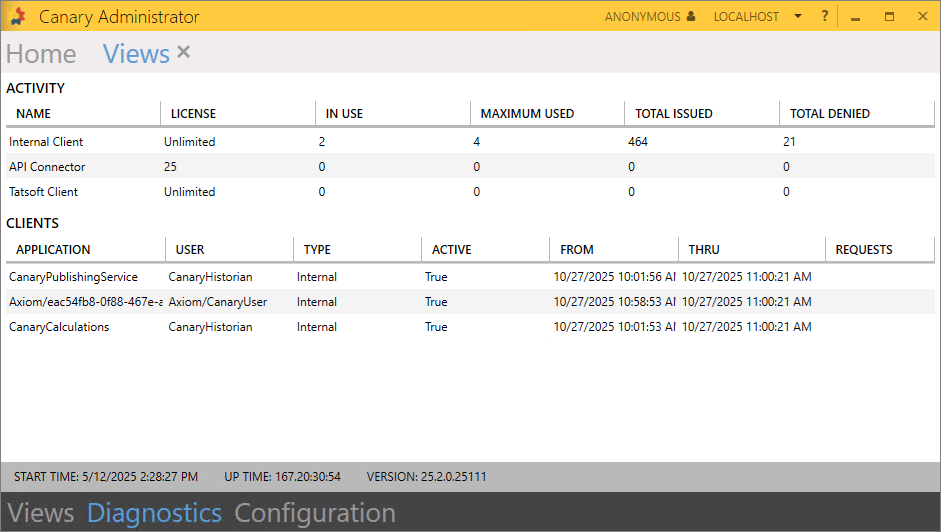Sort by the Maximum Used column header
The image size is (941, 532).
pyautogui.click(x=527, y=114)
